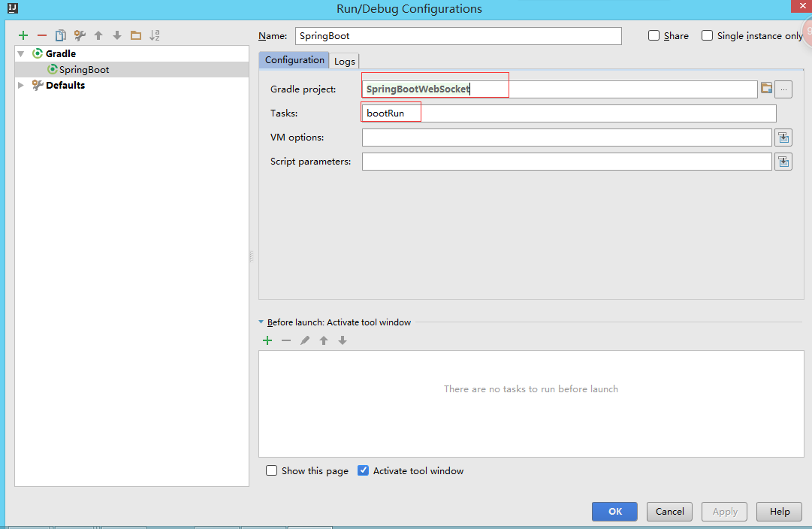Uncheck Activate tool window
This screenshot has width=812, height=529.
point(363,470)
